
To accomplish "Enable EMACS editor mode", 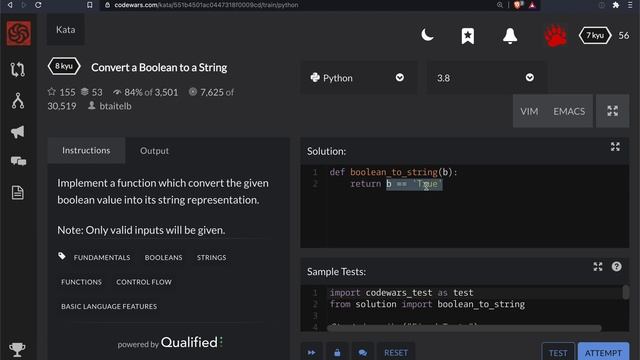I will click(569, 111).
